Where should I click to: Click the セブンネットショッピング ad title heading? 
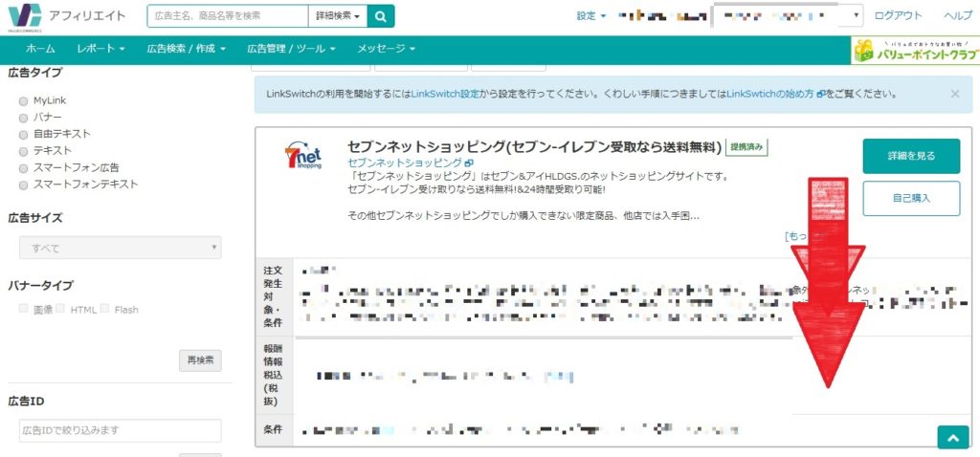pos(534,147)
